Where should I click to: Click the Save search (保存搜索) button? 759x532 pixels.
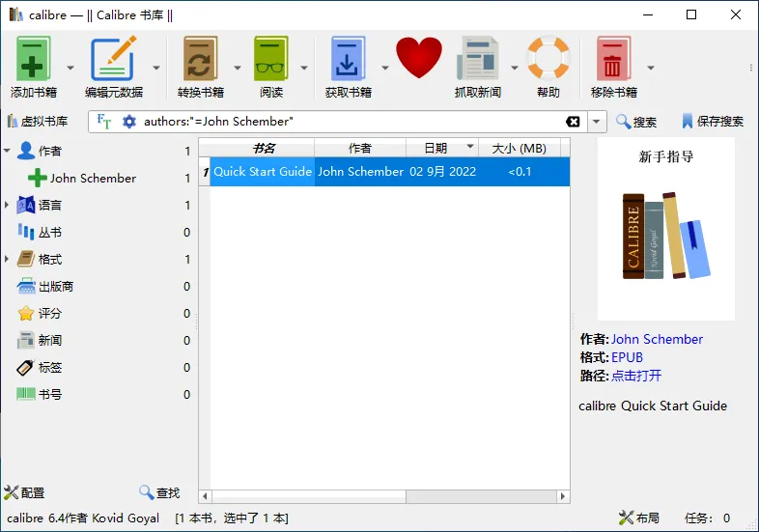pyautogui.click(x=713, y=122)
